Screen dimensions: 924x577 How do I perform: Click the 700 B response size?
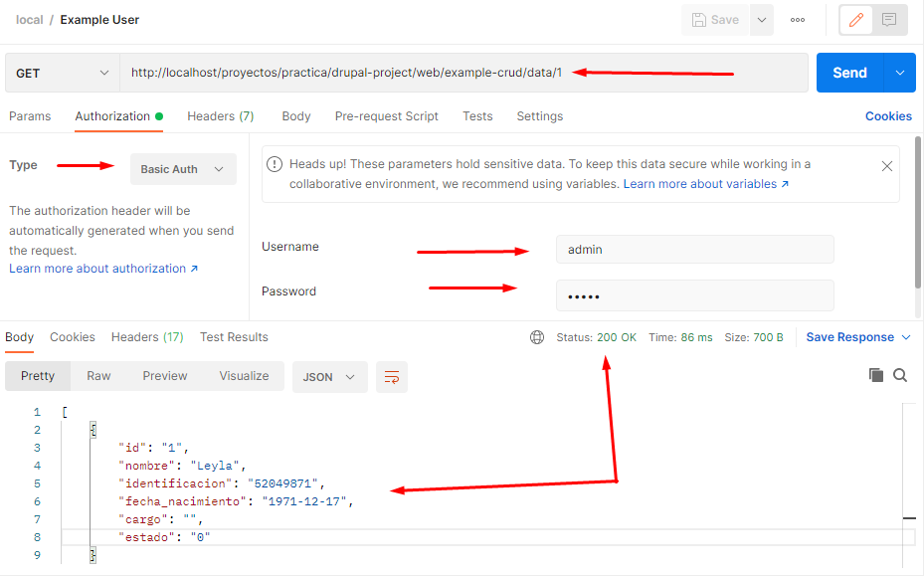(x=768, y=337)
